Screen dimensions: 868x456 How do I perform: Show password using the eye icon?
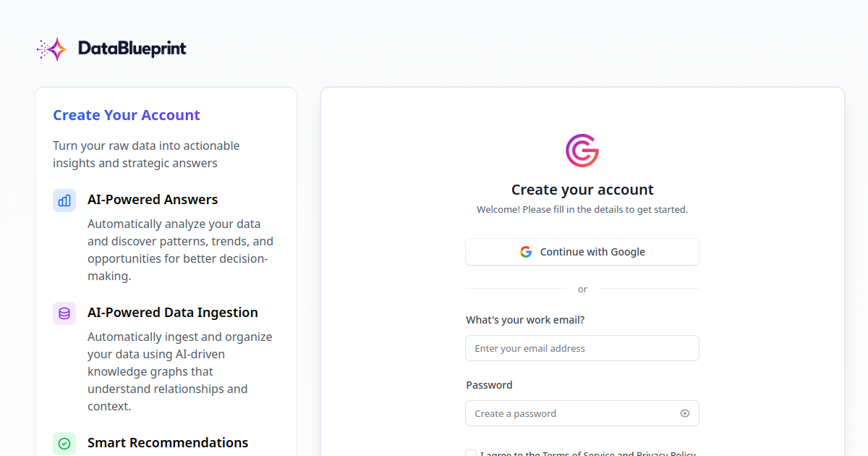pos(685,413)
